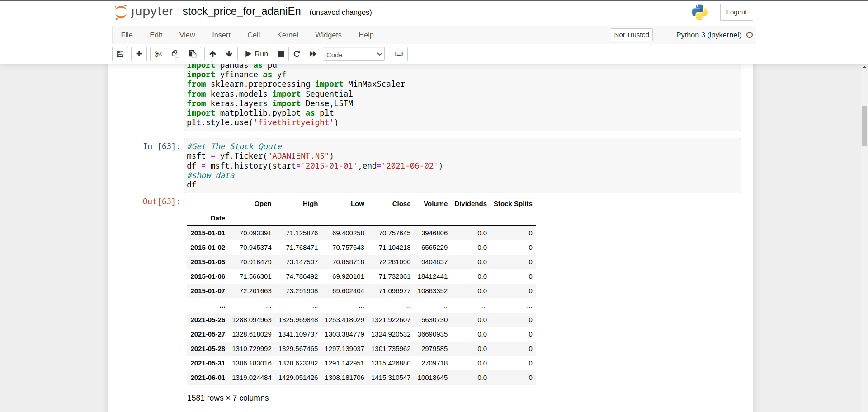Insert a cell below with plus icon
Image resolution: width=868 pixels, height=412 pixels.
click(139, 54)
